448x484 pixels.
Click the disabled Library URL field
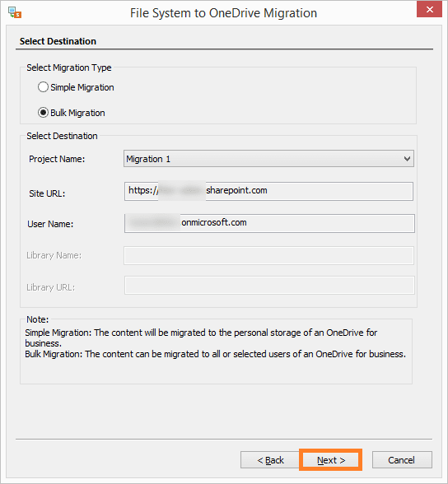269,285
